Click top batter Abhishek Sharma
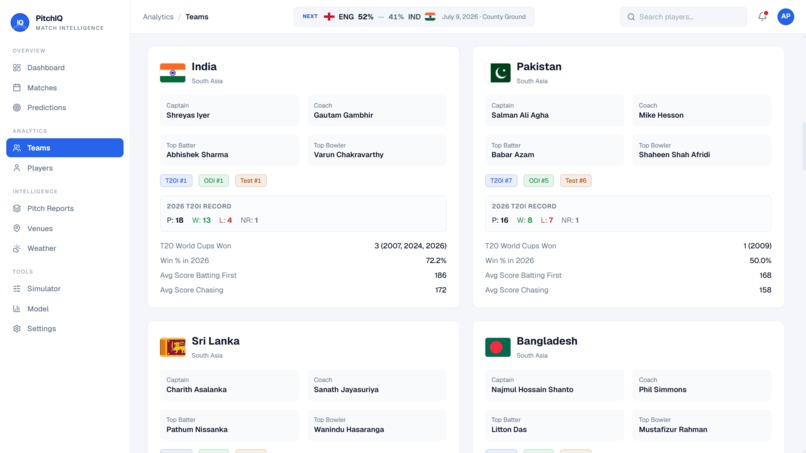Screen dimensions: 806x453 pyautogui.click(x=197, y=155)
